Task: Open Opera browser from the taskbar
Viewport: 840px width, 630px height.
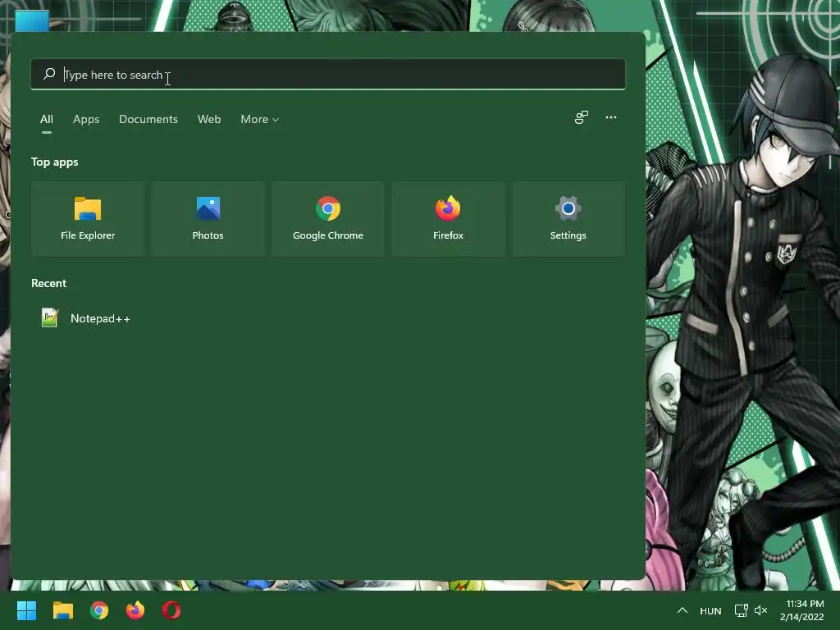Action: 171,610
